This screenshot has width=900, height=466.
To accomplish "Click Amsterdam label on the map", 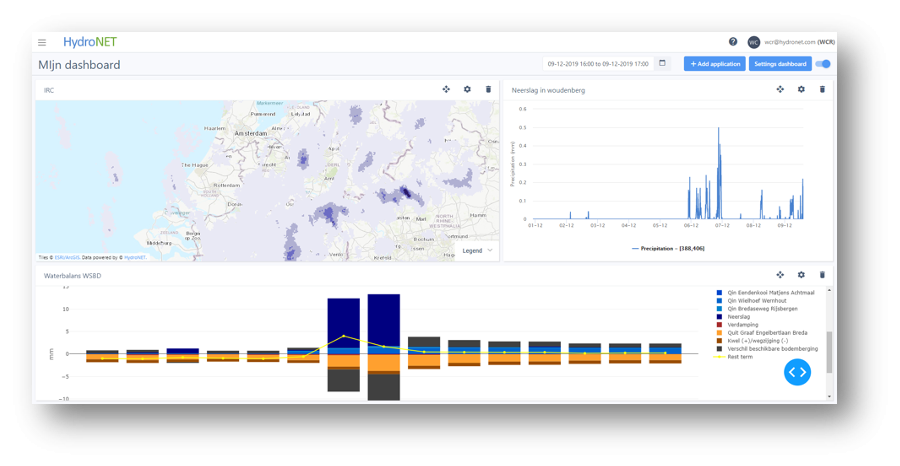I will click(250, 133).
